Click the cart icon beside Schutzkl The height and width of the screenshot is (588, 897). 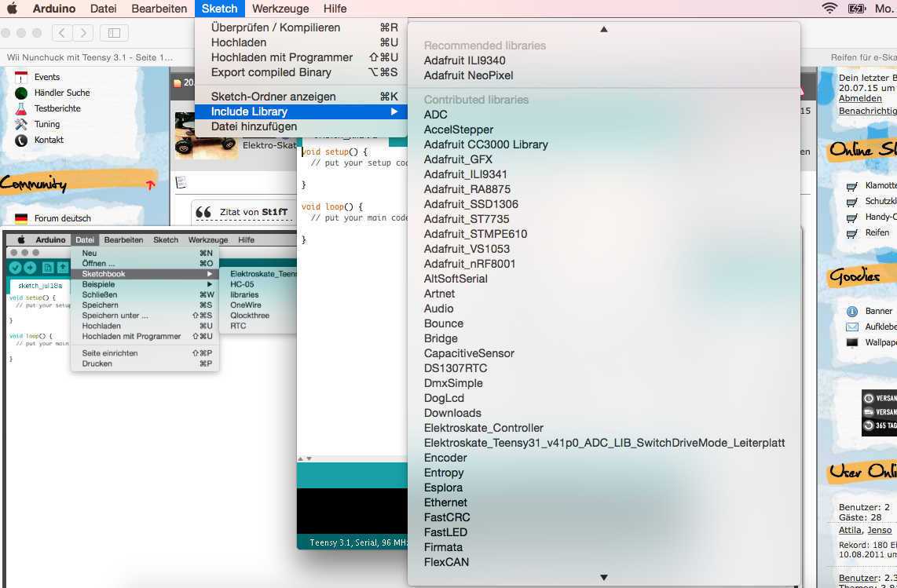coord(851,202)
